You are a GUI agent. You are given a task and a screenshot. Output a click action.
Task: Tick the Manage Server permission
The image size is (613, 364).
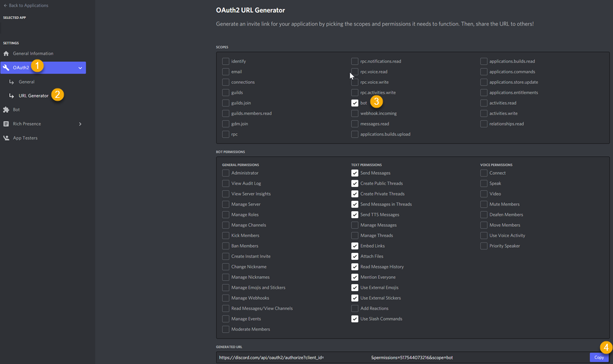pyautogui.click(x=226, y=204)
